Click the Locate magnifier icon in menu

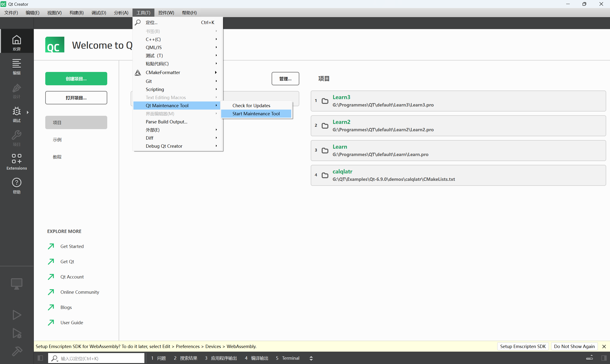tap(138, 22)
